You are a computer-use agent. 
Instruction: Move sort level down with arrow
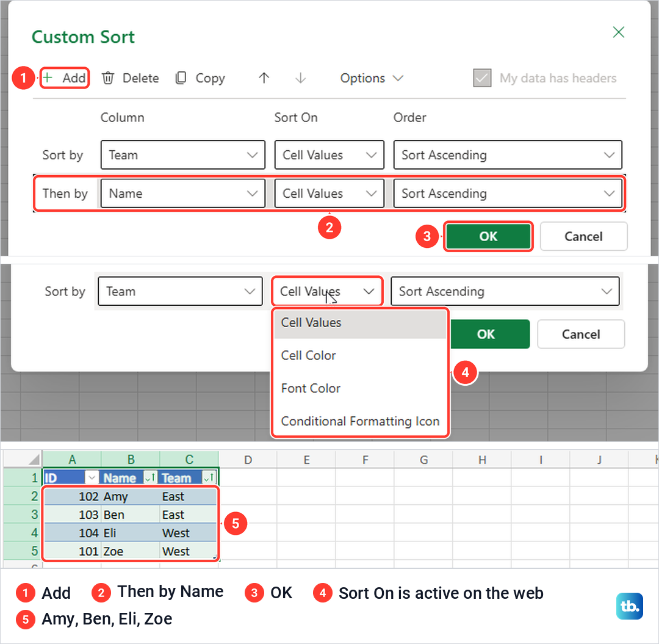(x=300, y=78)
